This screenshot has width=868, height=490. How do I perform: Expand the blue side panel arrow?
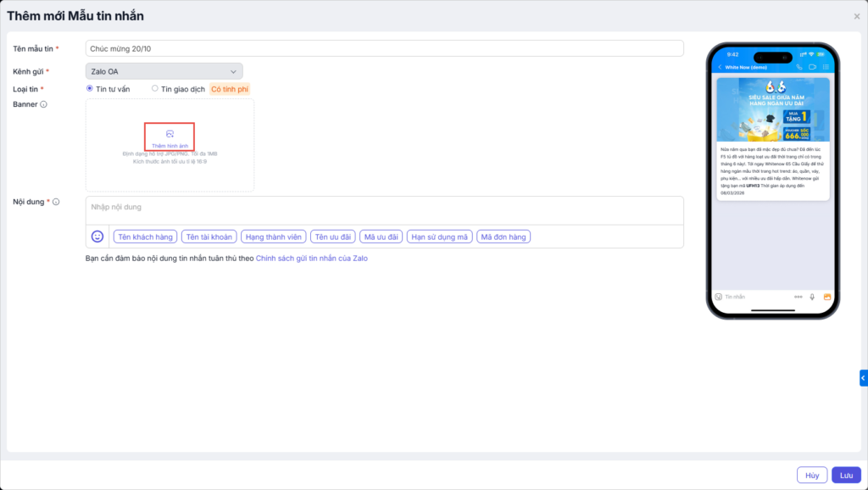pos(864,378)
